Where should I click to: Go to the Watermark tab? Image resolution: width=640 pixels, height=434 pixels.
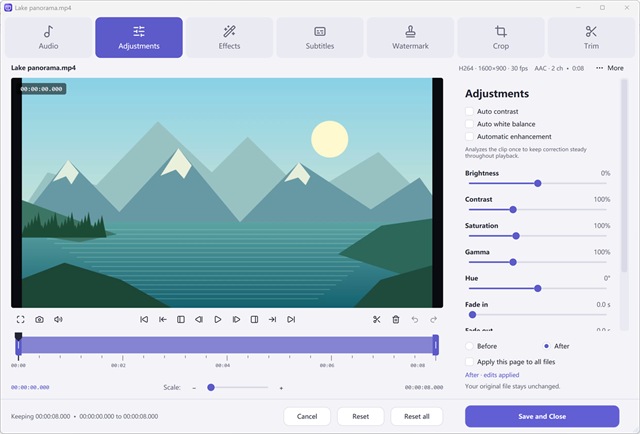click(x=410, y=37)
